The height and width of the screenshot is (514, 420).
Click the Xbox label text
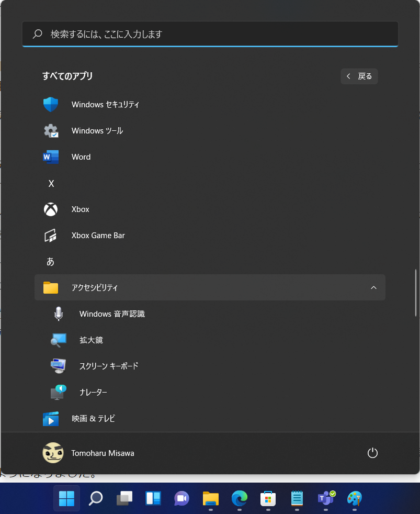pos(80,209)
